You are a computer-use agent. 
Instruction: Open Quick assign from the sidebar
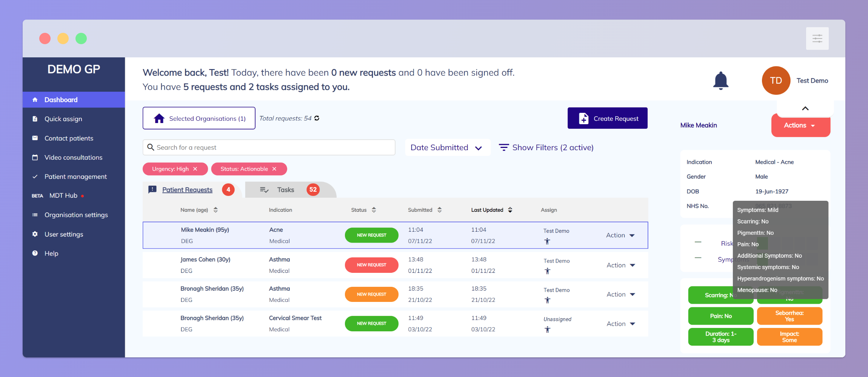(x=63, y=119)
